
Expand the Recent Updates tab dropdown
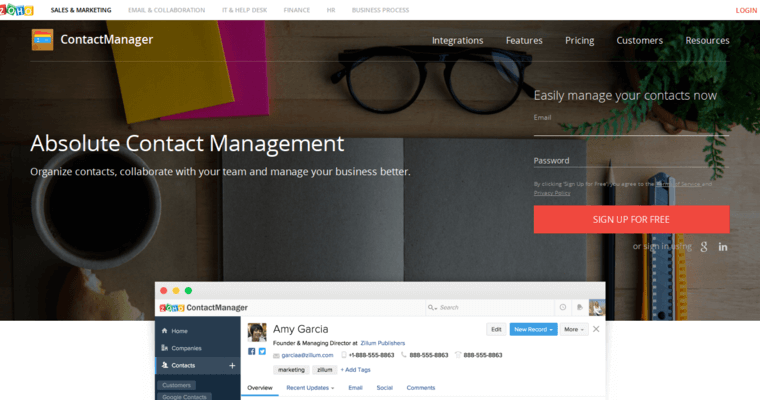pyautogui.click(x=310, y=387)
